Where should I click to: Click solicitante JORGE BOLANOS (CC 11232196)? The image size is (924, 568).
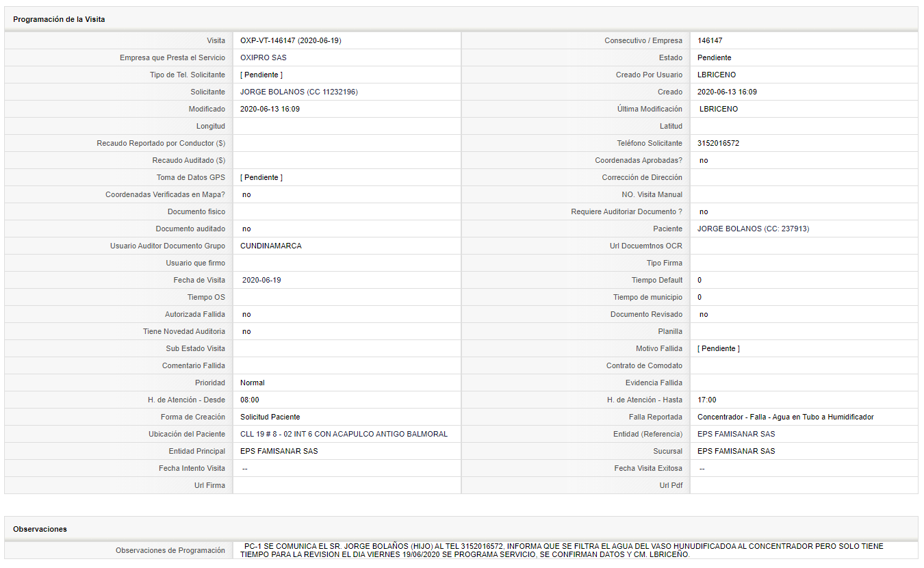(299, 92)
